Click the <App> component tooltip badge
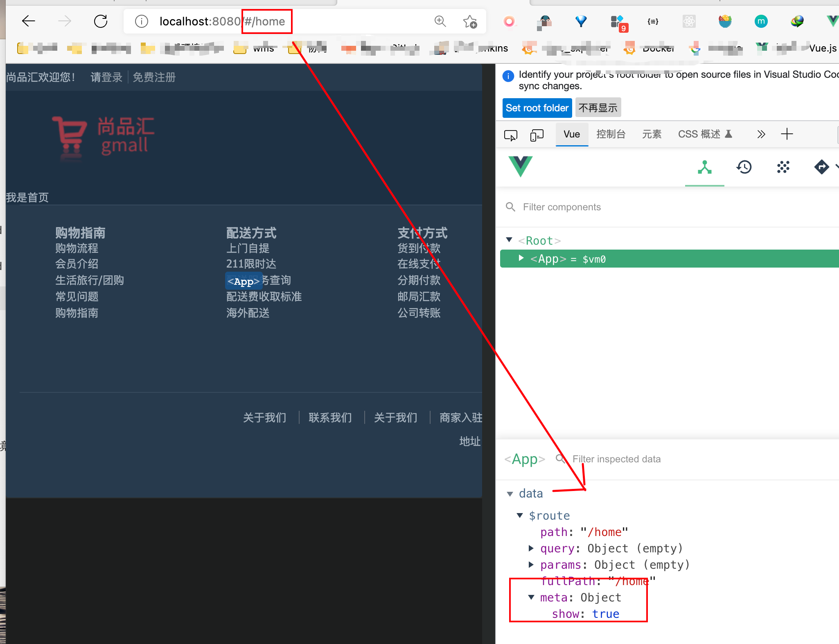The width and height of the screenshot is (839, 644). [244, 281]
